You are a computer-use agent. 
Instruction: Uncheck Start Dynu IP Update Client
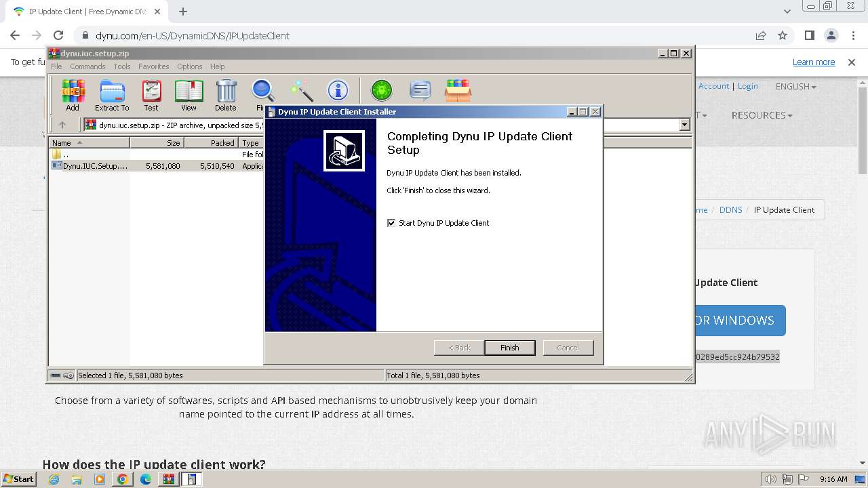tap(391, 223)
